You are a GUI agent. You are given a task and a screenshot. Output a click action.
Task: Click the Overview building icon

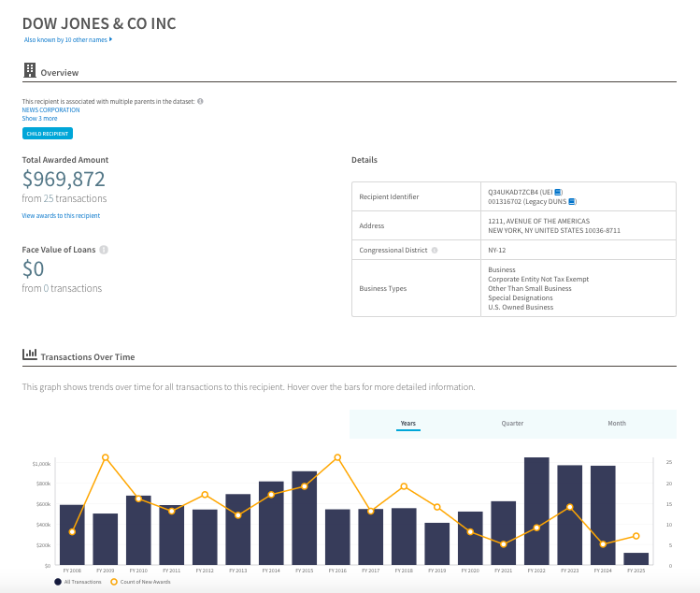point(30,71)
